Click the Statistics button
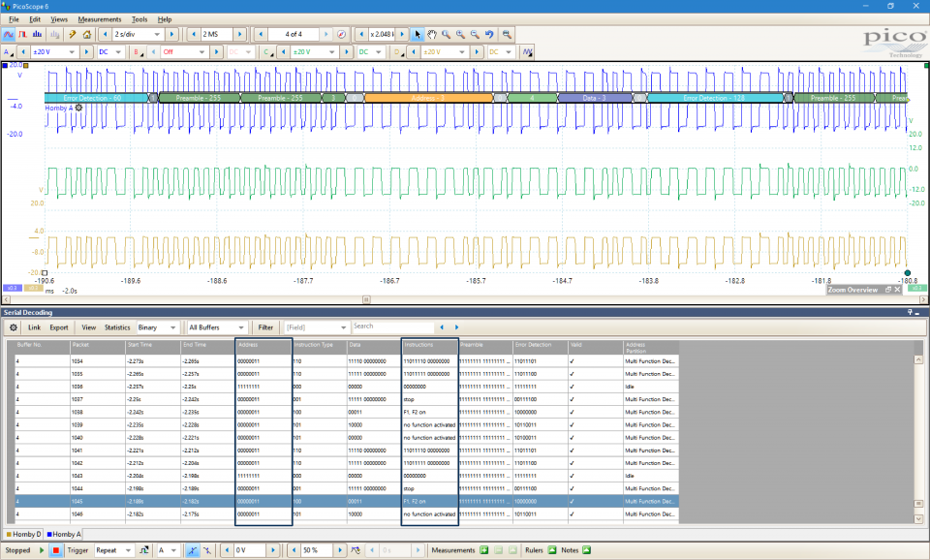This screenshot has width=930, height=560. point(116,327)
